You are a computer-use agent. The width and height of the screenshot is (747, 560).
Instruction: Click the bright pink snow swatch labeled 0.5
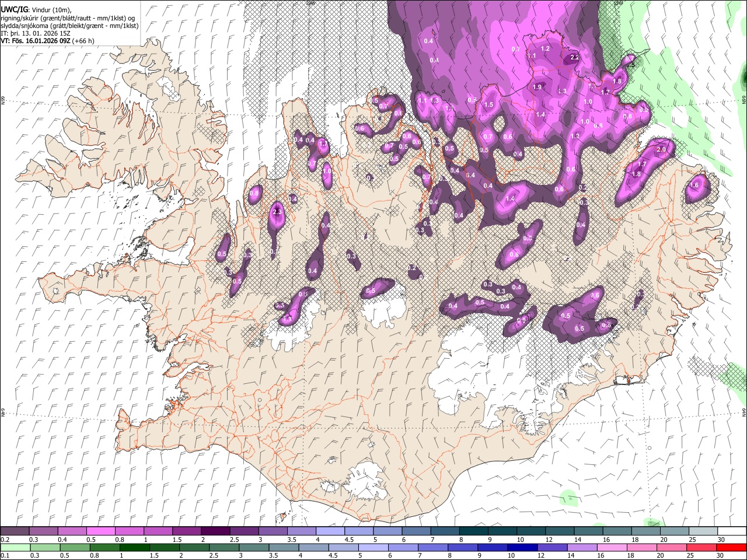[x=100, y=531]
